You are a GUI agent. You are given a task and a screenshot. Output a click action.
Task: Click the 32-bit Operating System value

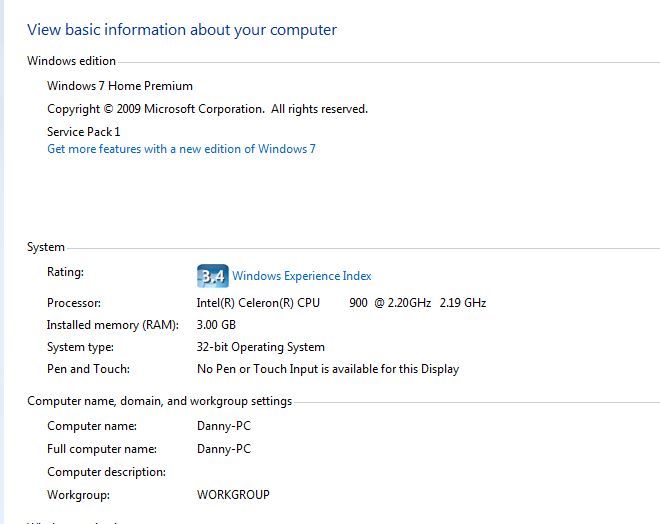point(260,347)
